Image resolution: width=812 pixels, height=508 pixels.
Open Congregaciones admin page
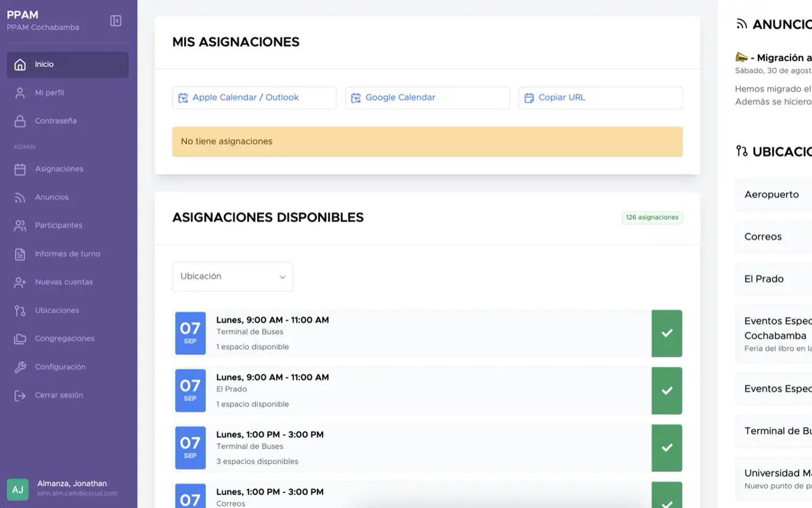click(68, 339)
